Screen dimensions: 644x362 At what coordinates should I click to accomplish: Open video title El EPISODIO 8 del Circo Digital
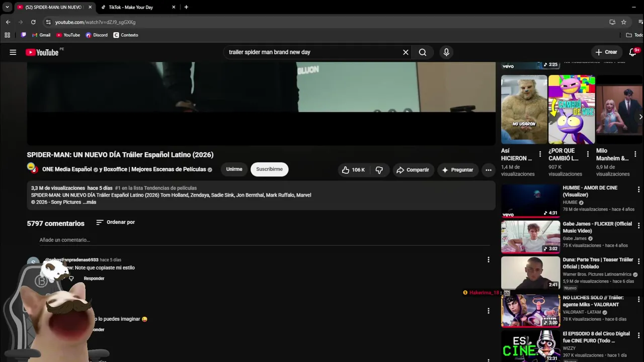(x=596, y=337)
